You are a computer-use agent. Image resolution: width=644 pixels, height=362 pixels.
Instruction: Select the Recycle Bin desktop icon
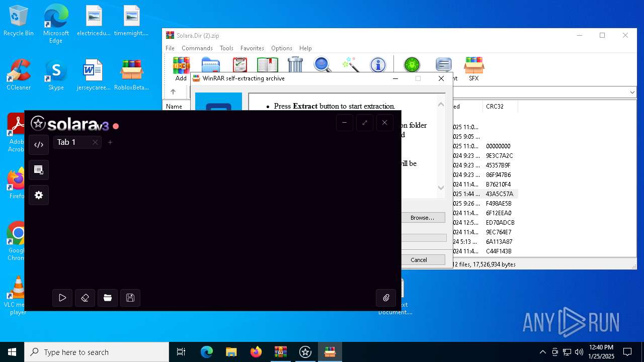19,21
